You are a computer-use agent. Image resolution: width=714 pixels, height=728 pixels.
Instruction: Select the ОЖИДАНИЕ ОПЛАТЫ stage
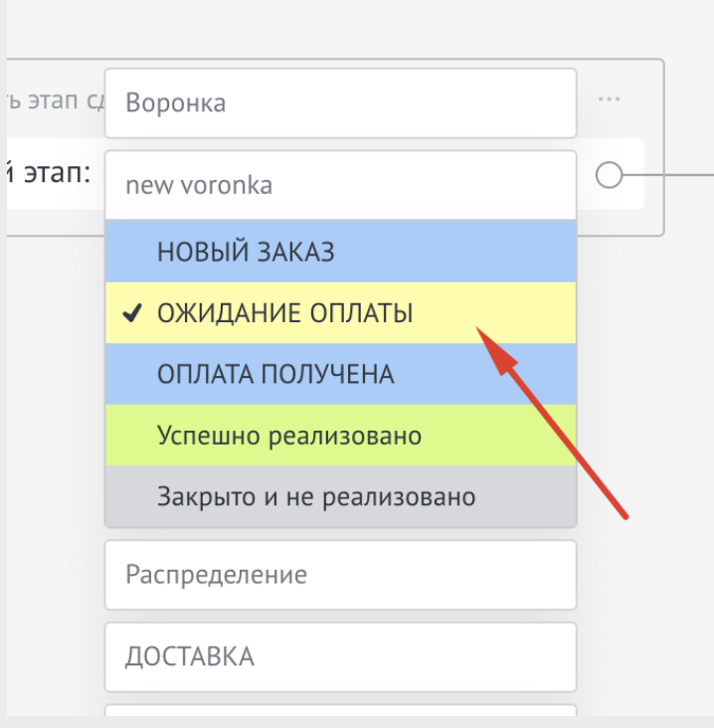[x=340, y=313]
